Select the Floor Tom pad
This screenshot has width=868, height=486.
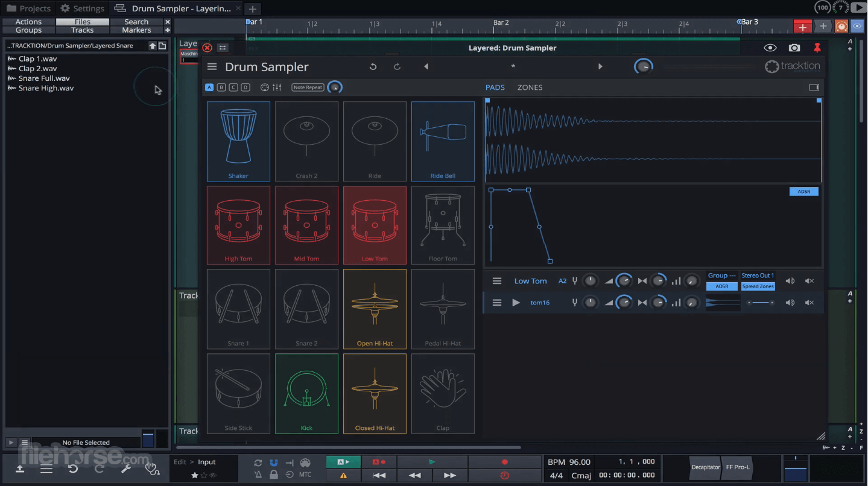[x=443, y=225]
